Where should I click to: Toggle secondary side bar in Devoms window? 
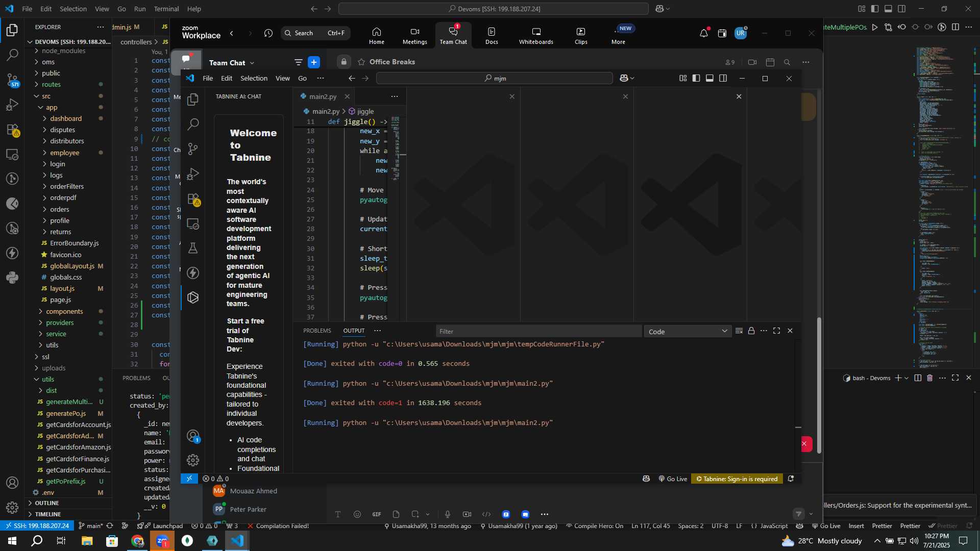901,9
